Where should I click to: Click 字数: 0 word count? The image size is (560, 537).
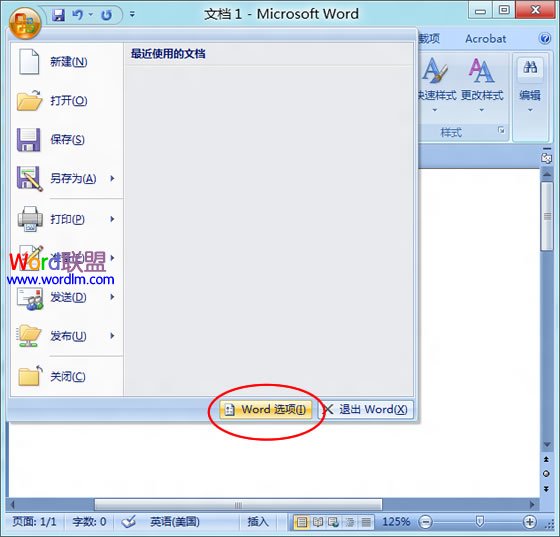89,522
